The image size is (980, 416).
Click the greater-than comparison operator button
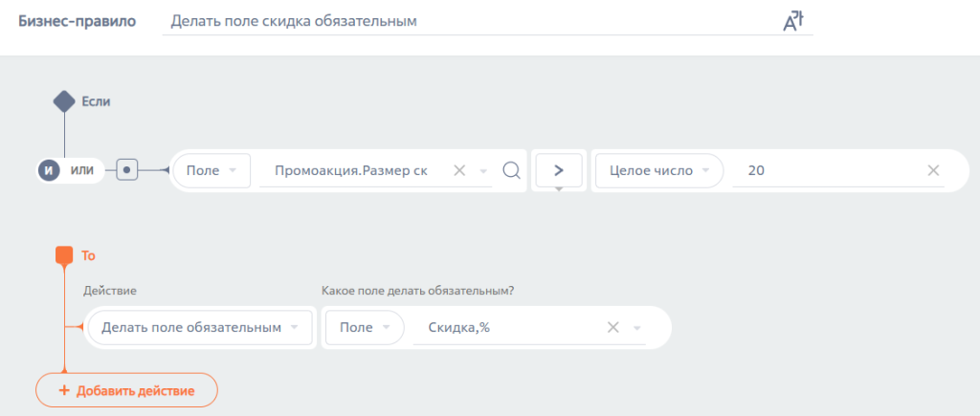[x=559, y=170]
